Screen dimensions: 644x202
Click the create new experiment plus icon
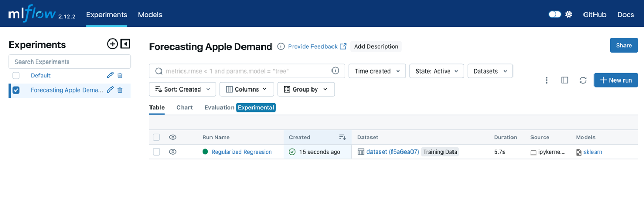point(112,44)
